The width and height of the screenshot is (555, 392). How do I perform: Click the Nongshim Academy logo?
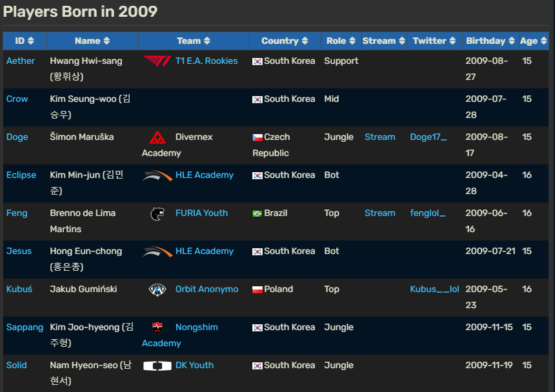pos(157,328)
